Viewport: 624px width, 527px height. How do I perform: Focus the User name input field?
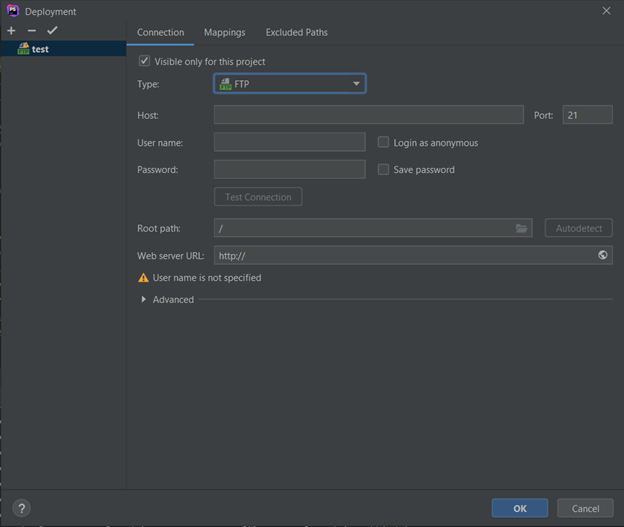[290, 142]
